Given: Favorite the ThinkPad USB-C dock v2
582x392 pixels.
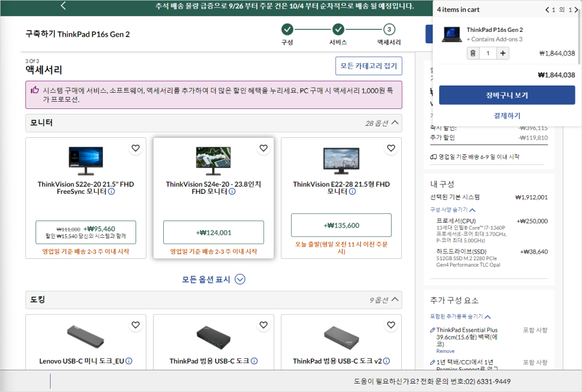Looking at the screenshot, I should pos(391,325).
